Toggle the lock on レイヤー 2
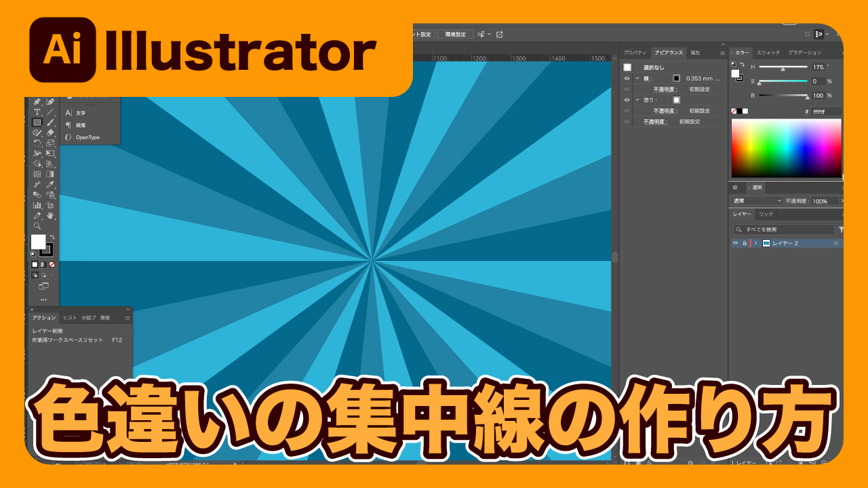Screen dimensions: 868x488 745,243
